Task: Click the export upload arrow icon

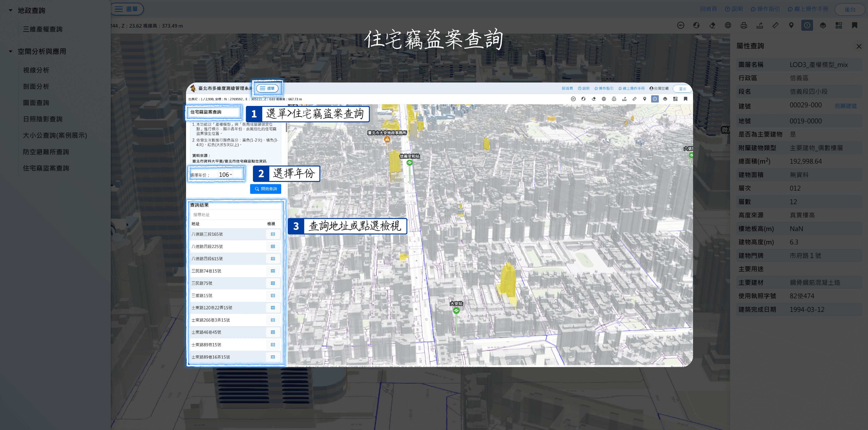Action: pyautogui.click(x=759, y=26)
